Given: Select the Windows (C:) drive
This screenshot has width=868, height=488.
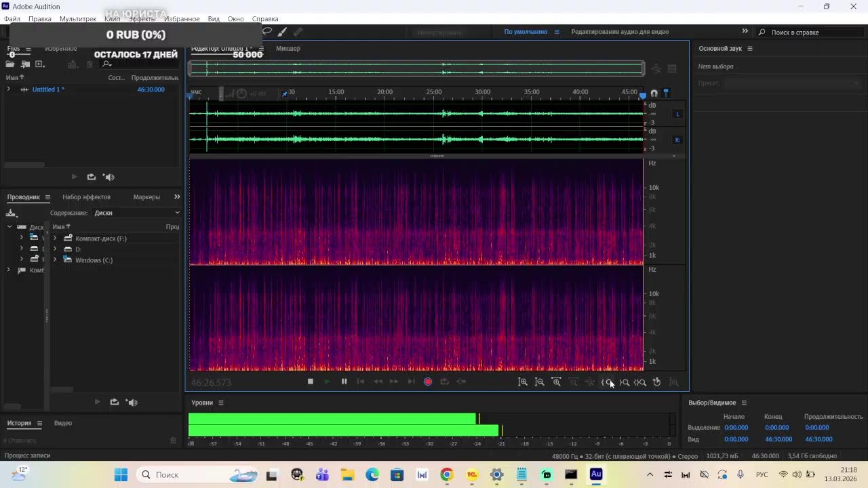Looking at the screenshot, I should pos(94,260).
